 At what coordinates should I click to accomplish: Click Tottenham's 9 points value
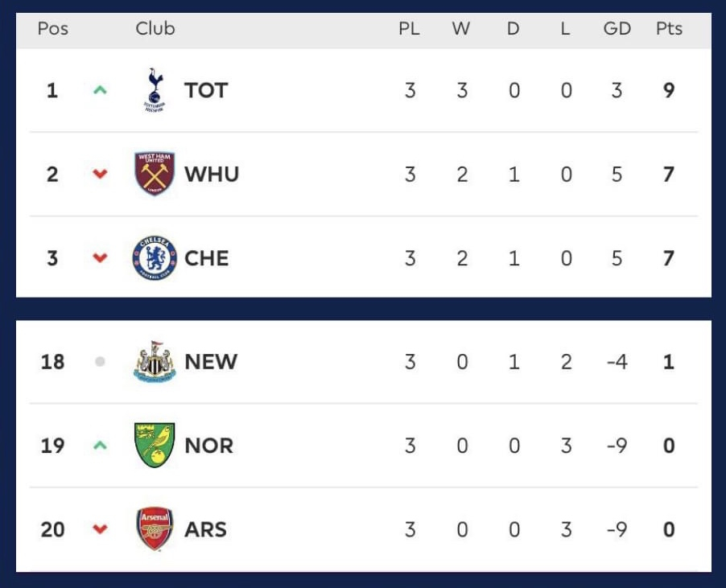[x=669, y=90]
